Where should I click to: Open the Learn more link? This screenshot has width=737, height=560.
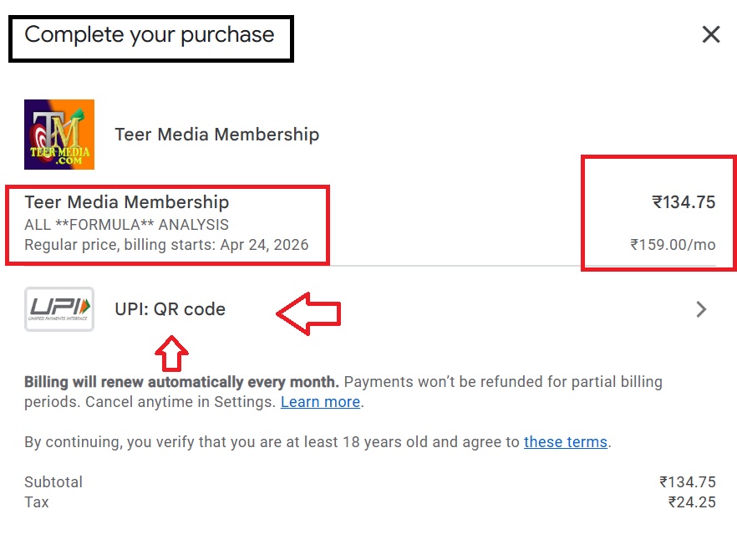click(320, 402)
